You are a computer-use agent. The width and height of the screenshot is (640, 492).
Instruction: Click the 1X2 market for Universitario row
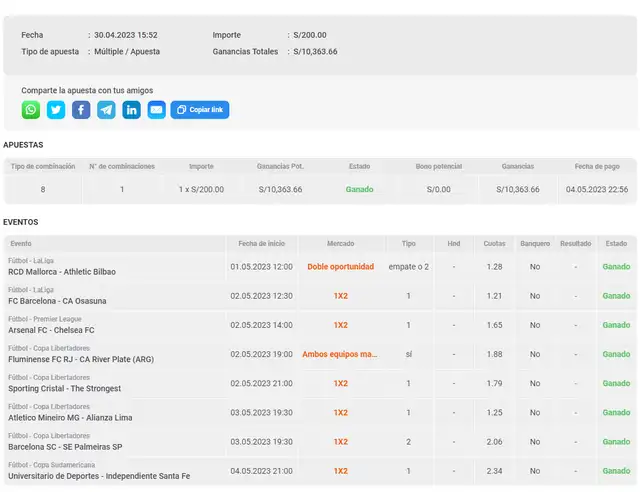pyautogui.click(x=340, y=471)
